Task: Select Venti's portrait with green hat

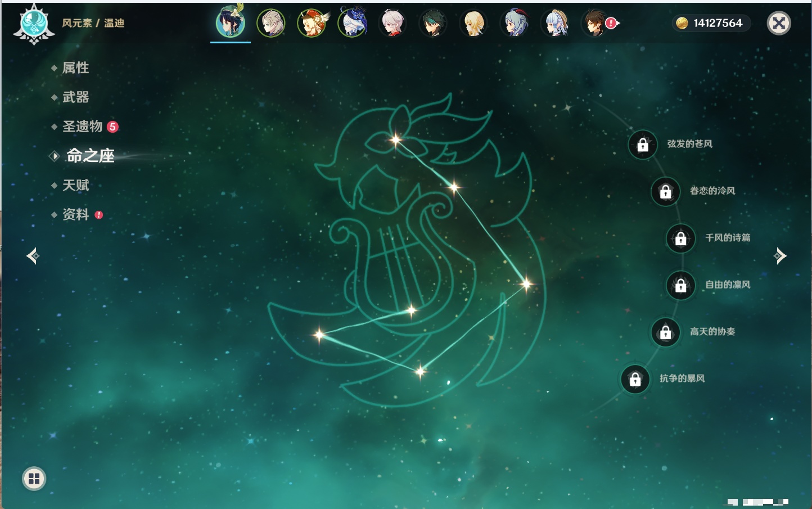Action: 231,23
